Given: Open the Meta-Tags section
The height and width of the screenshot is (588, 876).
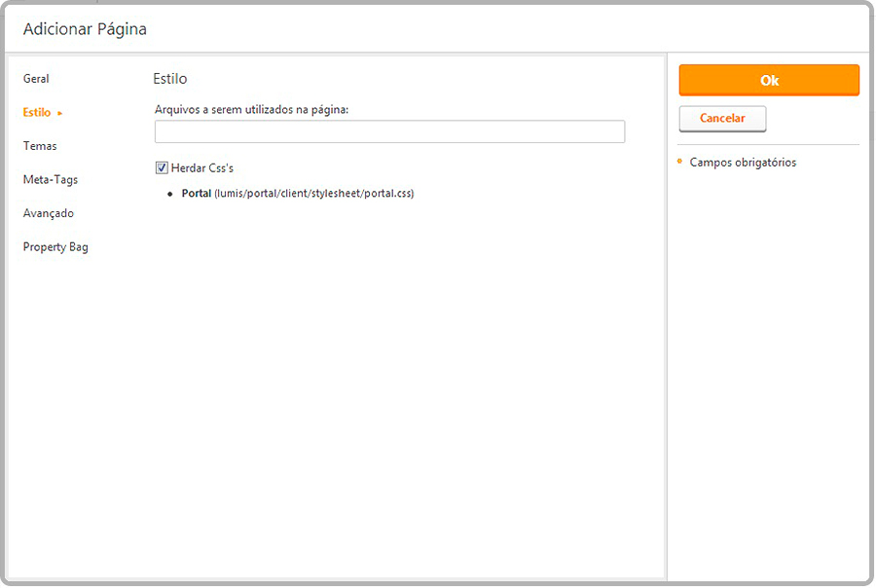Looking at the screenshot, I should (x=51, y=180).
